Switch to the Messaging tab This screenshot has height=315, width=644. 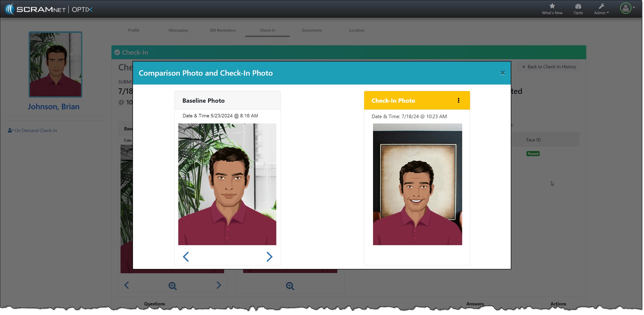(x=178, y=30)
